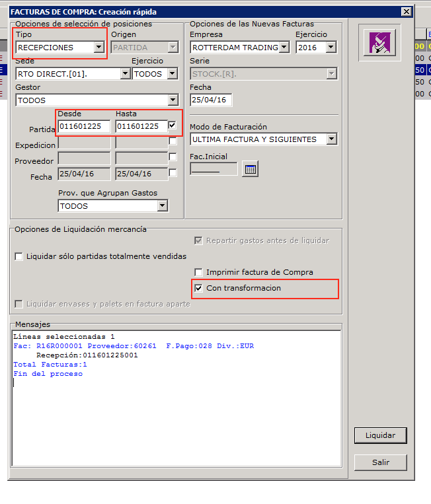
Task: Open the Ejercicio 2016 dropdown
Action: coord(331,47)
